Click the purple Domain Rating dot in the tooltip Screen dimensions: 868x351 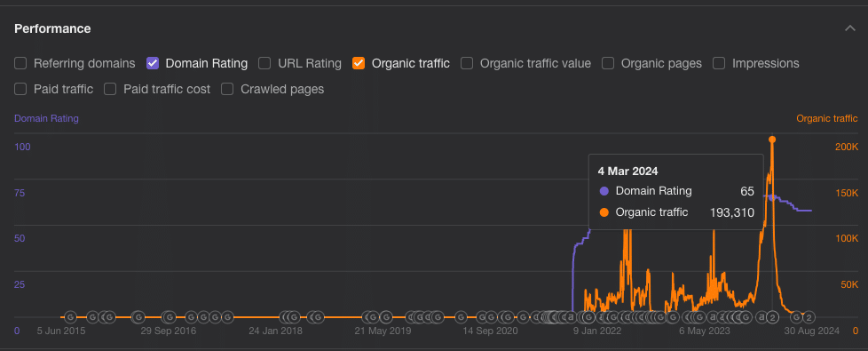click(x=604, y=191)
